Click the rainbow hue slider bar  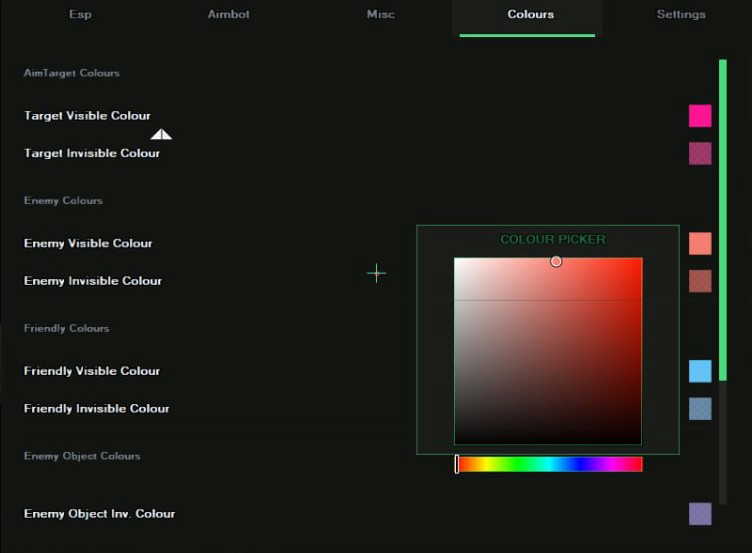click(549, 464)
